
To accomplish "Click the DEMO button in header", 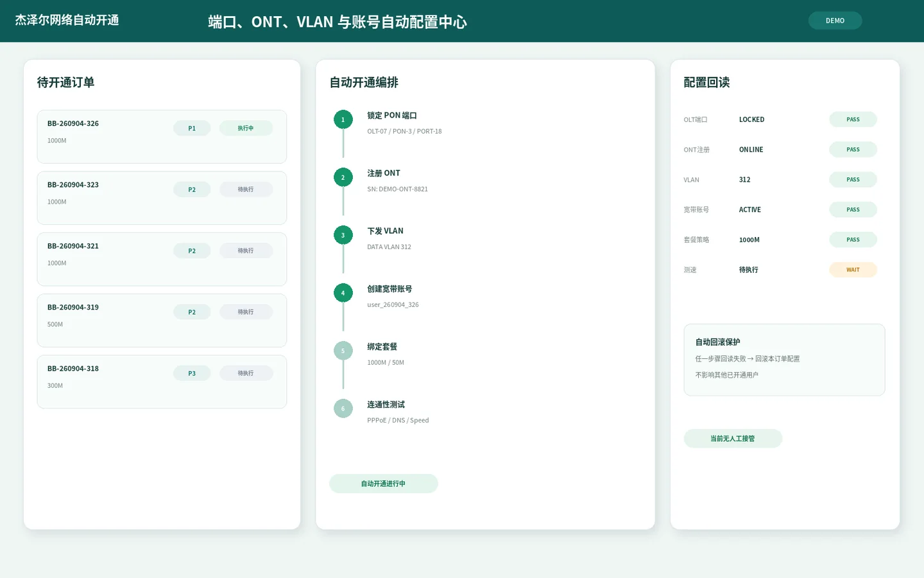I will pos(835,21).
